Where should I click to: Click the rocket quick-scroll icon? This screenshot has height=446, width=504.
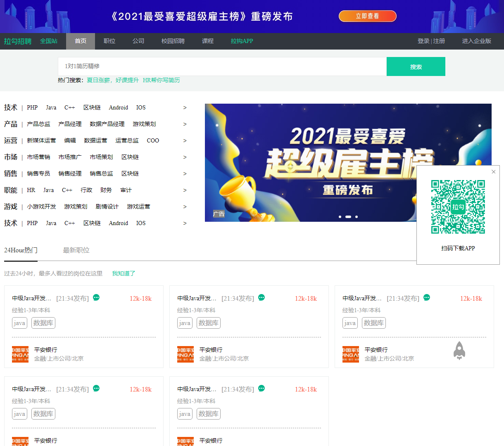459,351
